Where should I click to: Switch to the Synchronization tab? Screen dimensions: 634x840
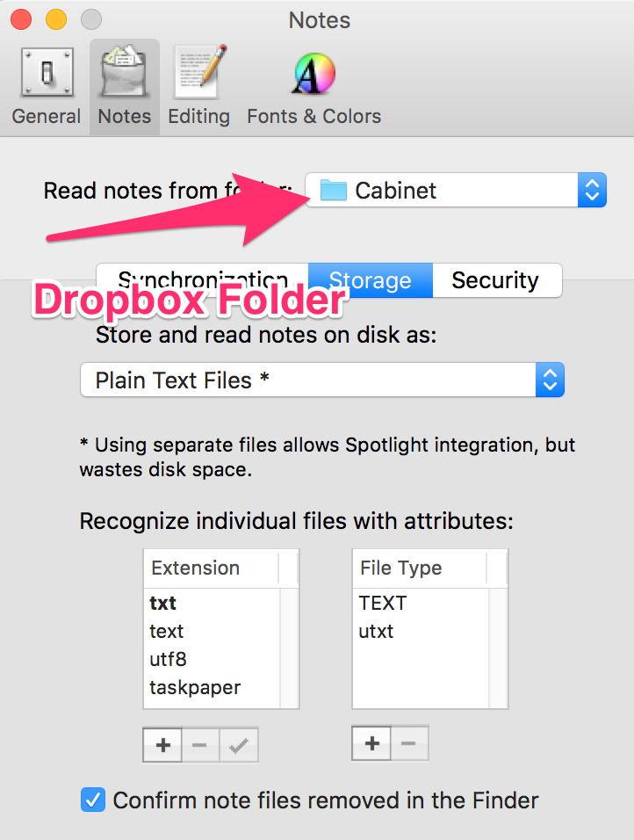(203, 279)
